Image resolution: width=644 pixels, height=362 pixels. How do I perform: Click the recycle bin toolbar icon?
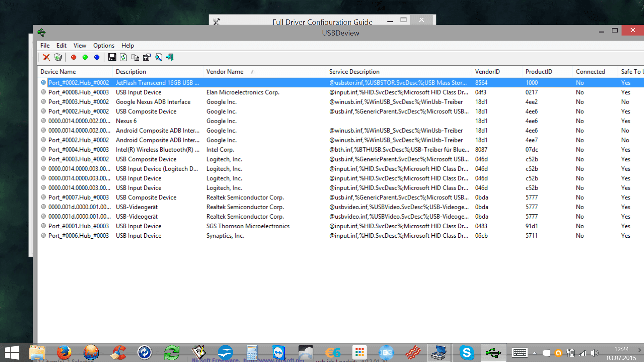click(x=58, y=57)
